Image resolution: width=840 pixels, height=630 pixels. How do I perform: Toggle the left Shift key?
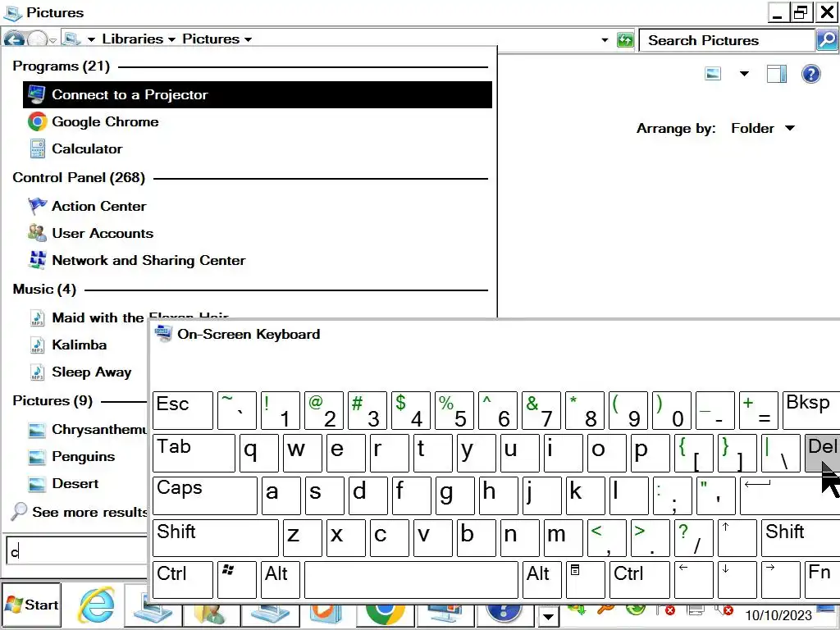[216, 538]
